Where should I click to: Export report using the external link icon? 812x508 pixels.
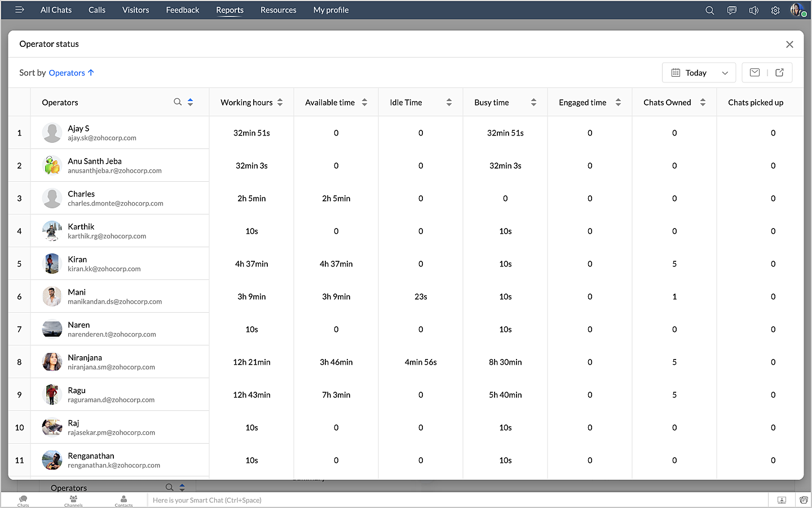pyautogui.click(x=779, y=72)
